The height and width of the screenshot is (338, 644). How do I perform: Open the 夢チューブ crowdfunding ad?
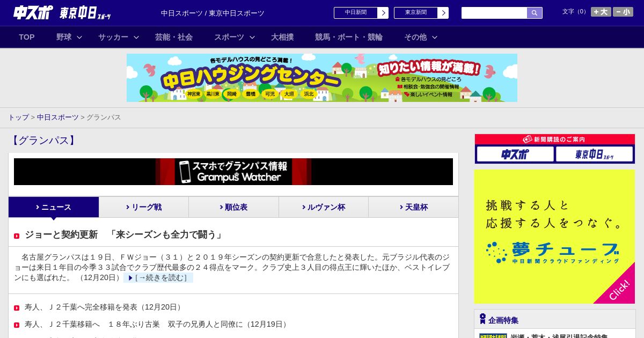tap(555, 237)
